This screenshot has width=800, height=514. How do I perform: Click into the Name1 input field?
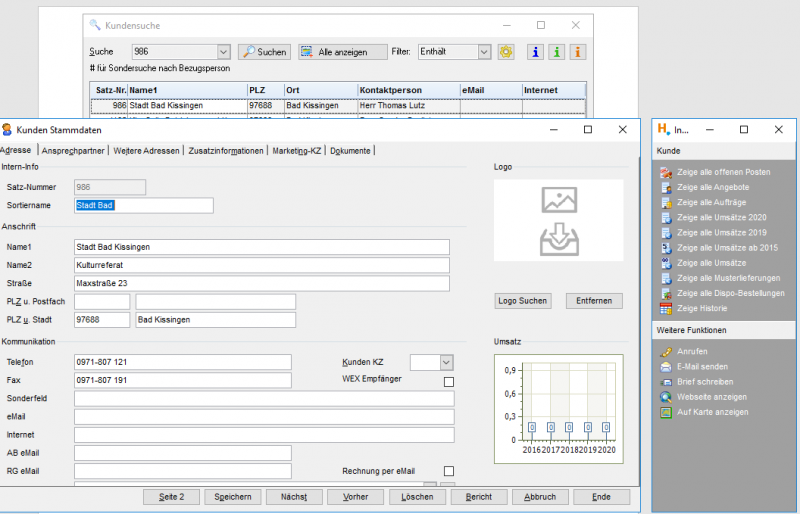[x=262, y=247]
